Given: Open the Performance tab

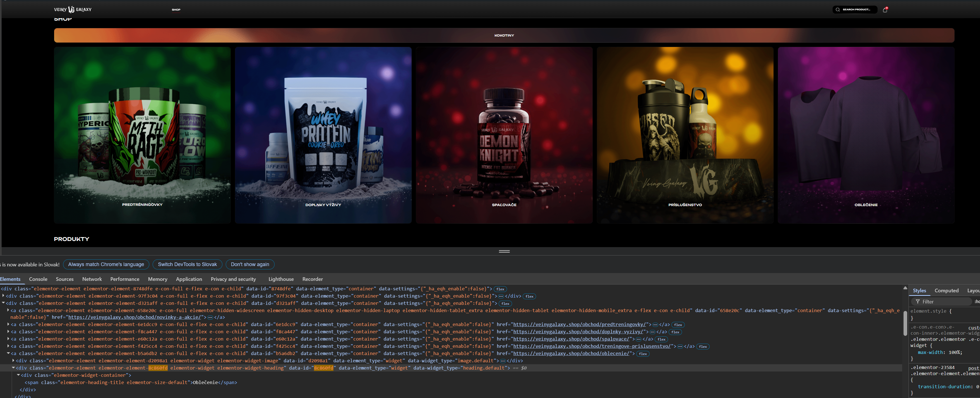Looking at the screenshot, I should click(x=125, y=279).
